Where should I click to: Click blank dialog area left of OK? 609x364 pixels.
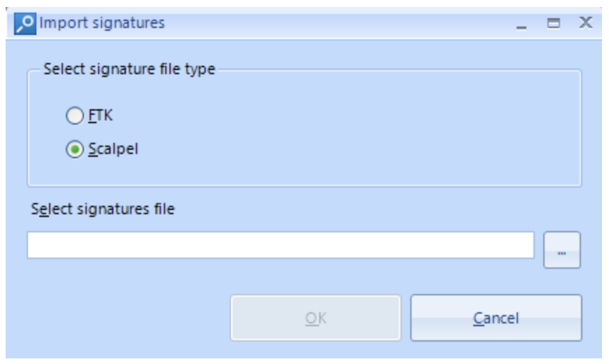pyautogui.click(x=125, y=318)
